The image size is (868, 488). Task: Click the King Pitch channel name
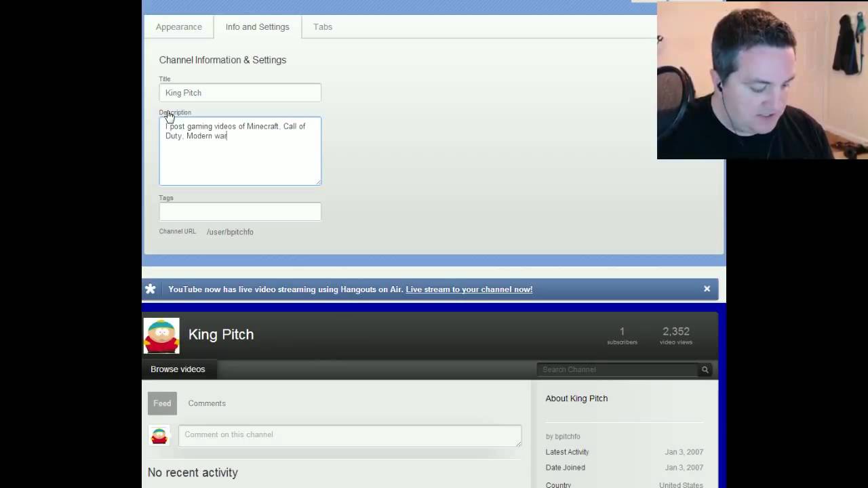pyautogui.click(x=221, y=334)
